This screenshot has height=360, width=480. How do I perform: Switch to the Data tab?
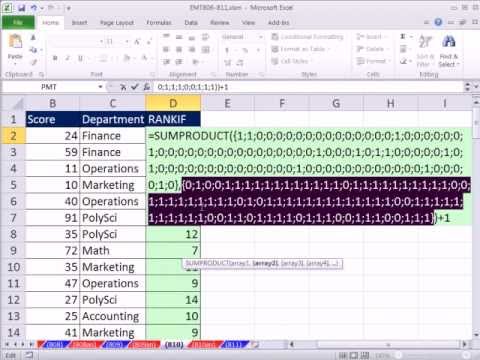(191, 23)
